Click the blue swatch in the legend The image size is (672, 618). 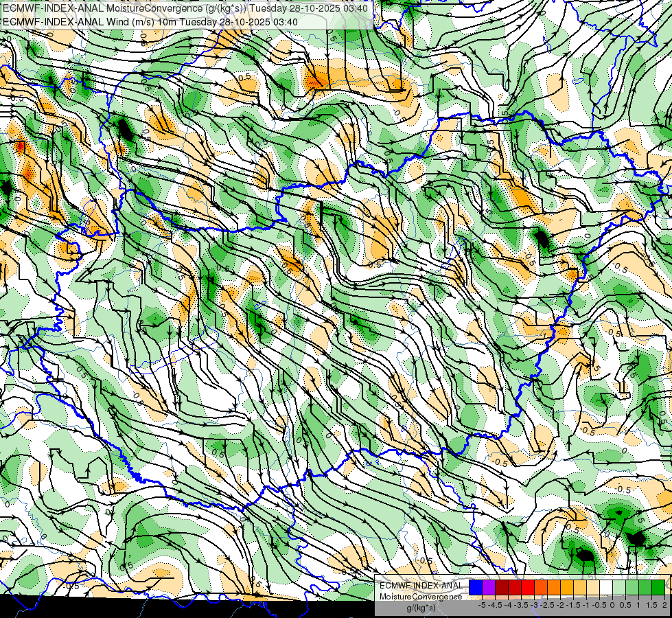[476, 588]
